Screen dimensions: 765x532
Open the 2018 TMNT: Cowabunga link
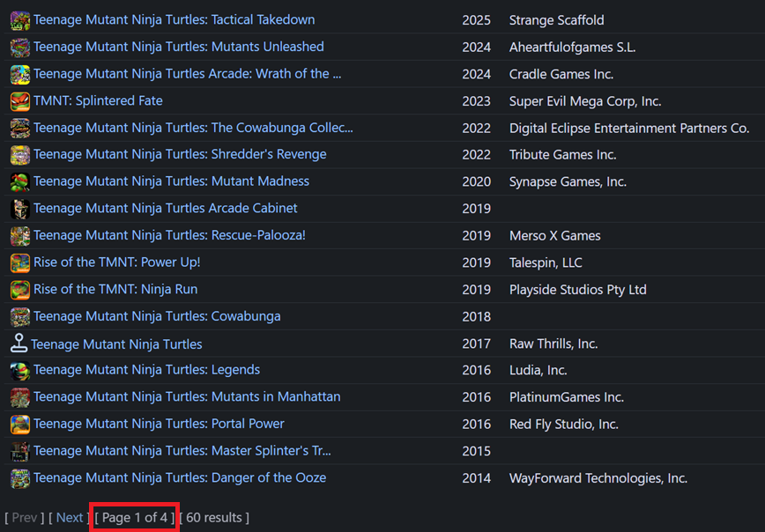coord(157,316)
